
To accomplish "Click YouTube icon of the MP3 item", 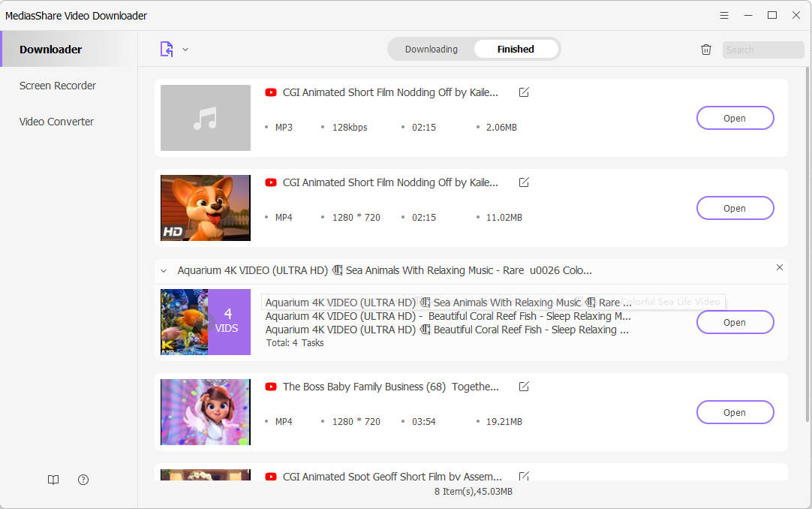I will coord(270,92).
